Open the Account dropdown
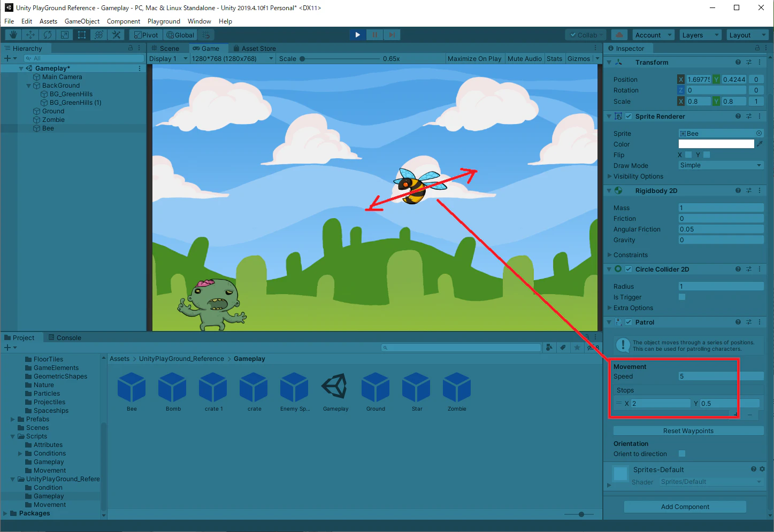774x532 pixels. point(653,35)
